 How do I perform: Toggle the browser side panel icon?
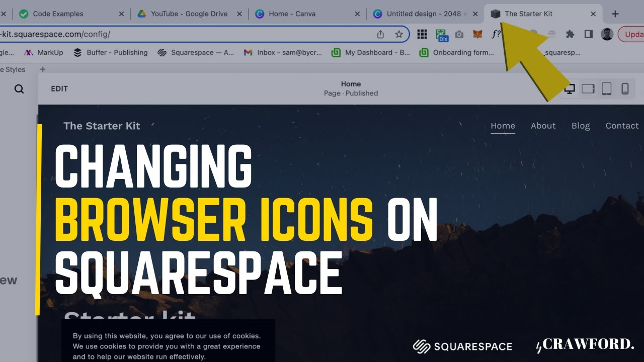coord(588,34)
